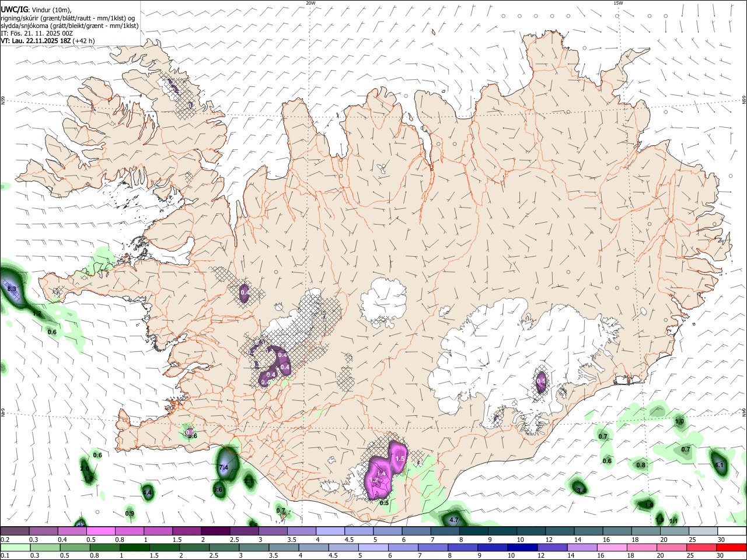Select deep blue swatch labeled 10 in rain legend
This screenshot has height=560, width=747.
pyautogui.click(x=522, y=547)
